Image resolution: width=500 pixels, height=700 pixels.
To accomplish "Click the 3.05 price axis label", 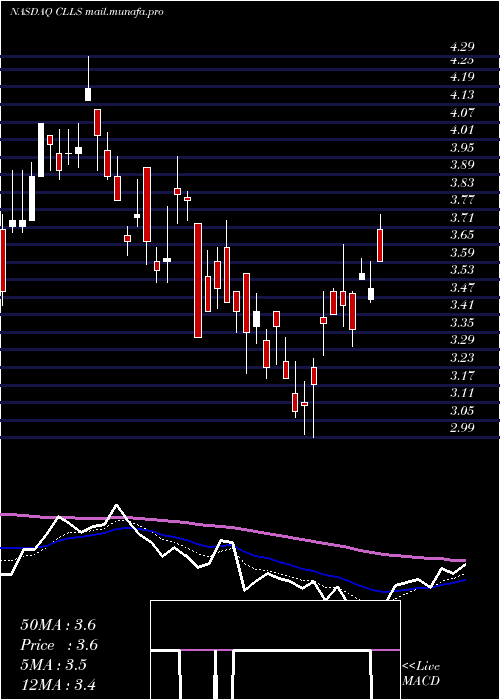I will pos(462,411).
